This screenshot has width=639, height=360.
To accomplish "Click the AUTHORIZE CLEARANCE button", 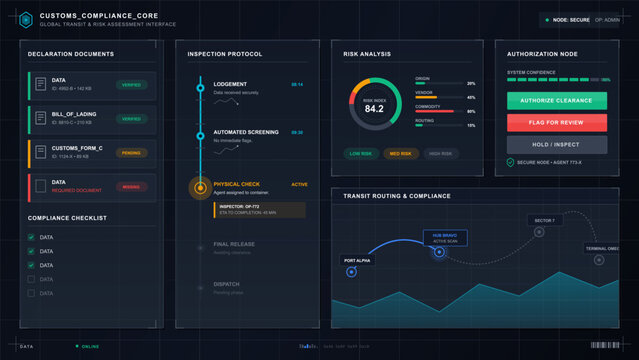I will click(557, 100).
